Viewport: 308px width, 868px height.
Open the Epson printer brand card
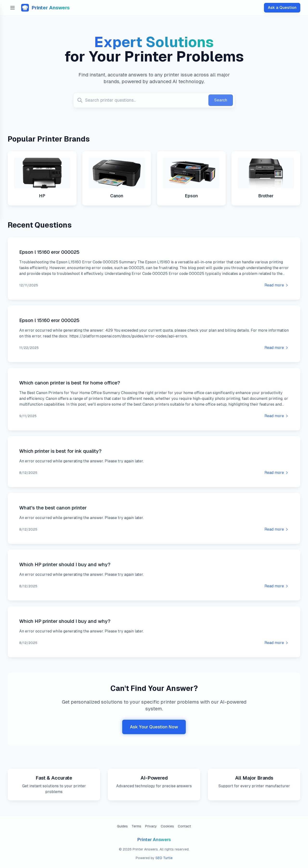(191, 178)
